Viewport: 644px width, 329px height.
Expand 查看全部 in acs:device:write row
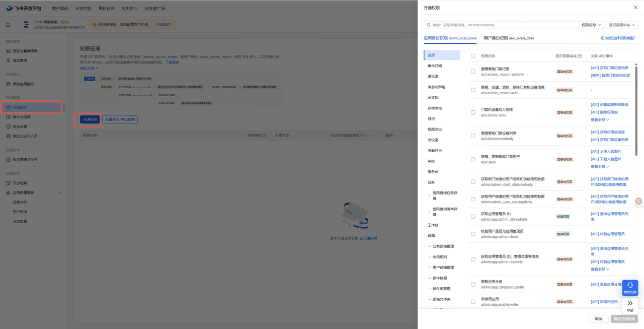pos(600,120)
